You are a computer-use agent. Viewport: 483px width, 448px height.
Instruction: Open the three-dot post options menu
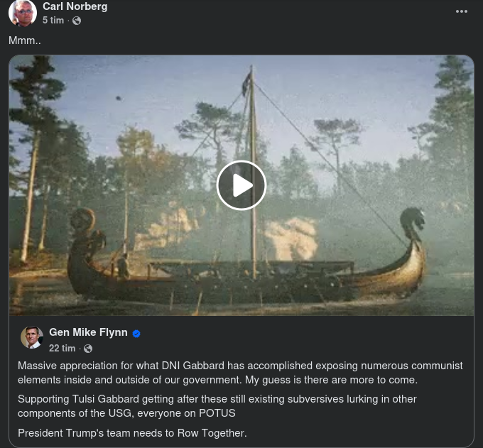[x=461, y=11]
